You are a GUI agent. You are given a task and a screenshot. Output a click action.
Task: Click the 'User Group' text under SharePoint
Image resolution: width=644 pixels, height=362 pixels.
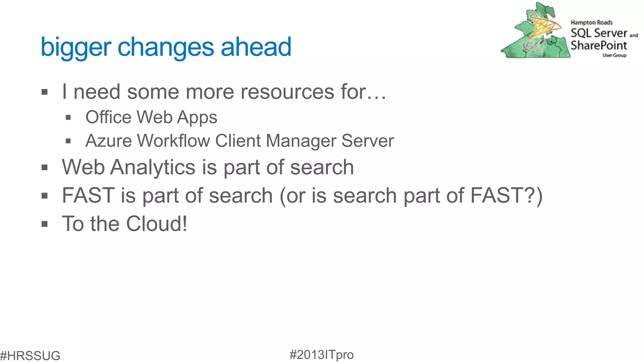(614, 55)
